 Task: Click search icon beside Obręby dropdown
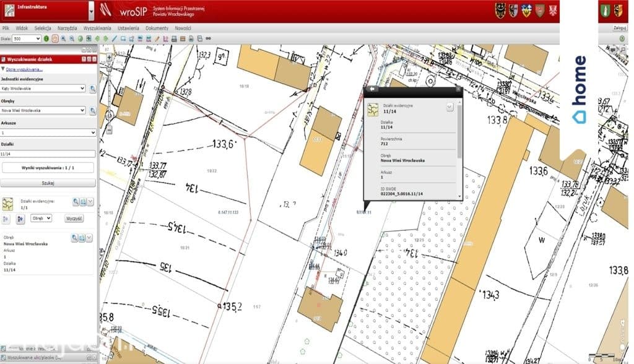point(93,110)
